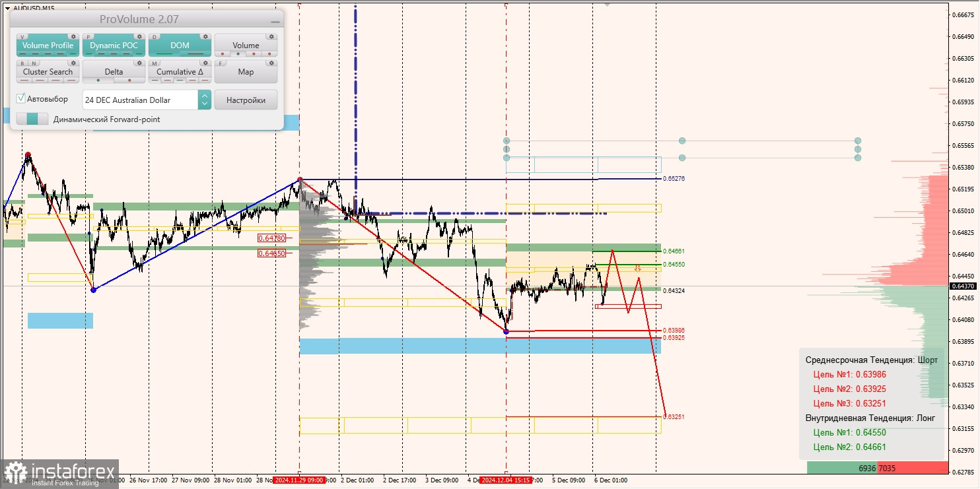Open Cluster Search gear settings
This screenshot has width=980, height=489.
73,63
